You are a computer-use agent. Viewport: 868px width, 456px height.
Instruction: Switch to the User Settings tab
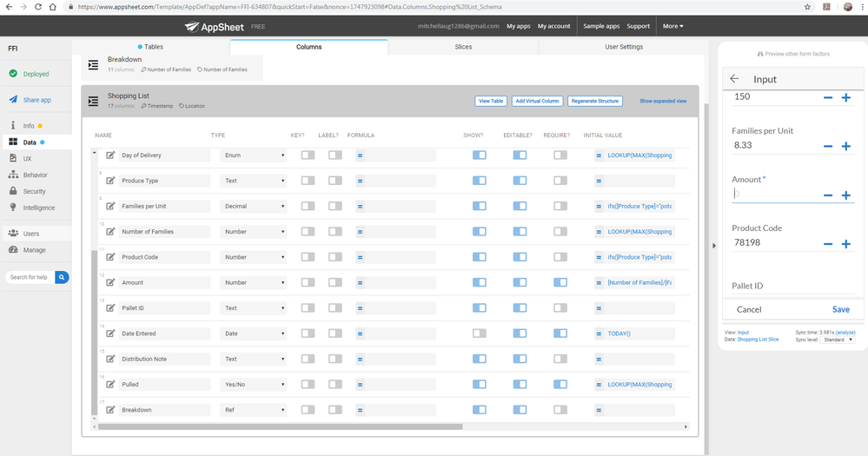[x=624, y=47]
